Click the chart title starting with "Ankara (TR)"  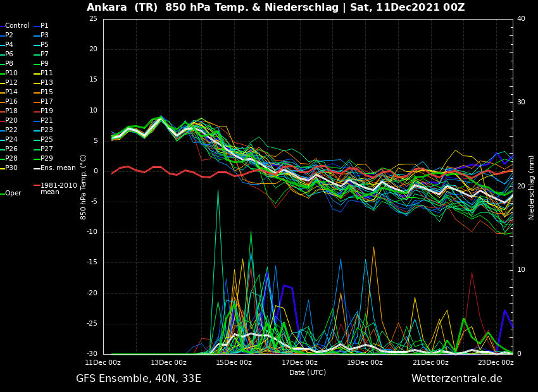coord(275,7)
